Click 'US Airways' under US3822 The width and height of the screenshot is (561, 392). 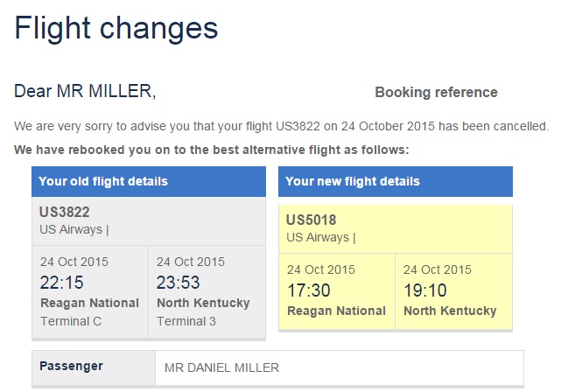coord(72,230)
